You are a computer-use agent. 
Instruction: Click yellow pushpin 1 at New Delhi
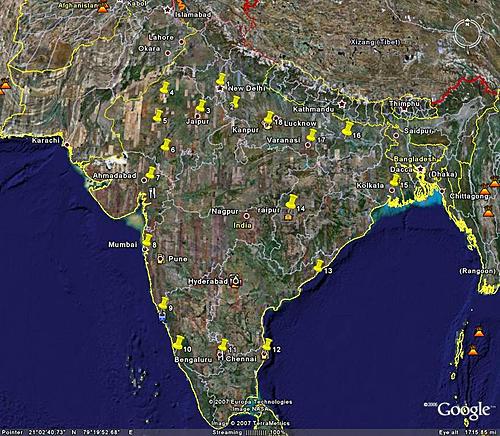(220, 80)
